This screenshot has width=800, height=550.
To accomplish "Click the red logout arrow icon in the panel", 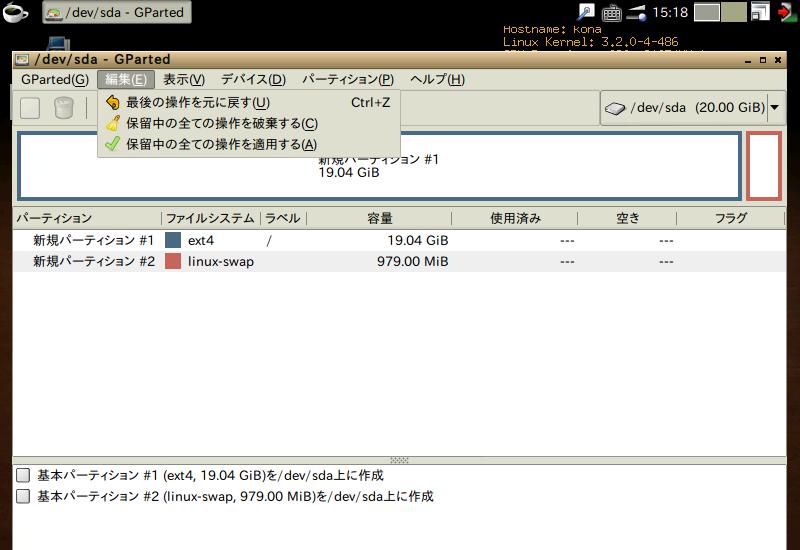I will click(786, 12).
